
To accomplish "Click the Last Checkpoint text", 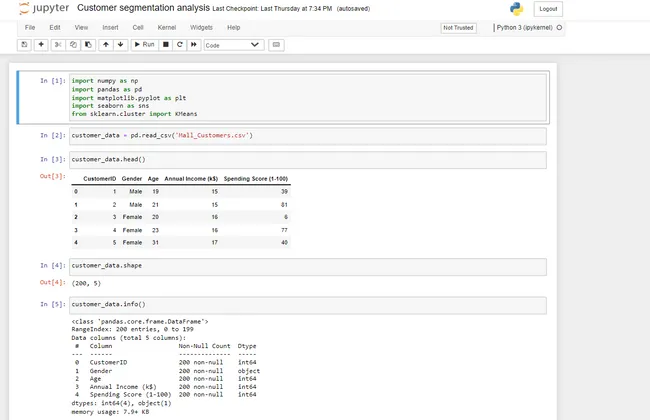I will [x=272, y=9].
